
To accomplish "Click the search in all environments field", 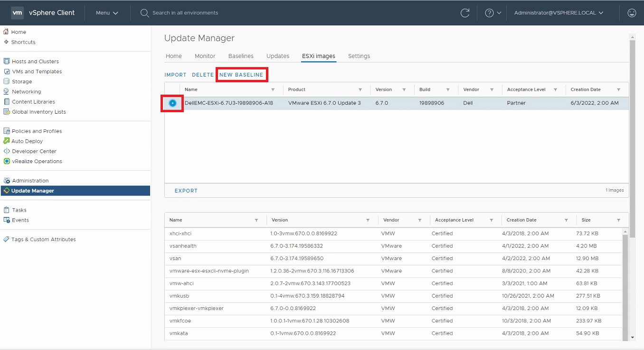I will coord(185,13).
